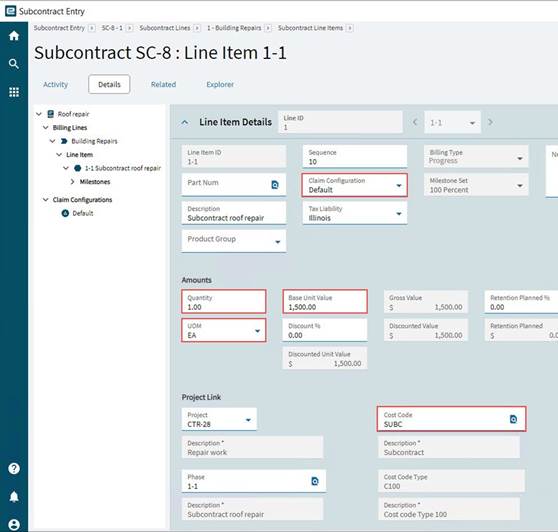The width and height of the screenshot is (558, 532).
Task: Open the user profile icon
Action: 14,525
